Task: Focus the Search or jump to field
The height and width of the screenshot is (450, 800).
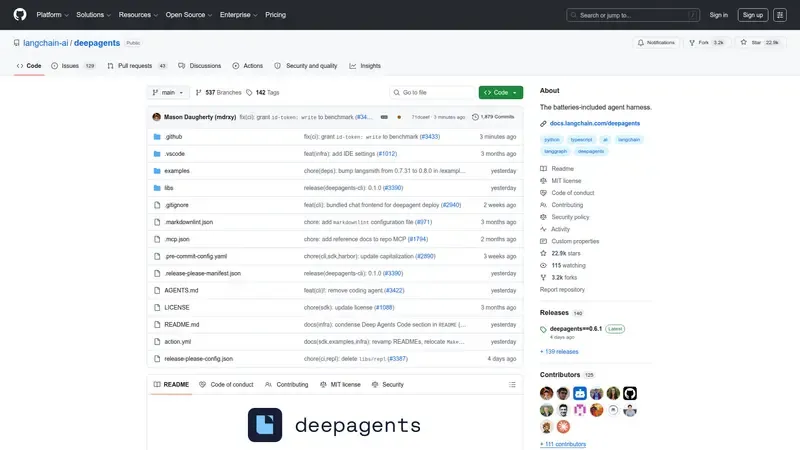Action: [633, 15]
